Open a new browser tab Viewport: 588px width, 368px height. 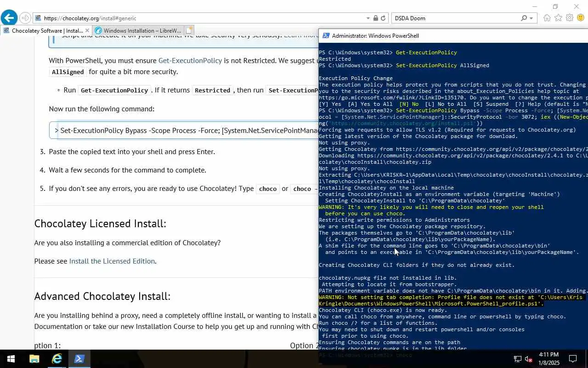(189, 31)
